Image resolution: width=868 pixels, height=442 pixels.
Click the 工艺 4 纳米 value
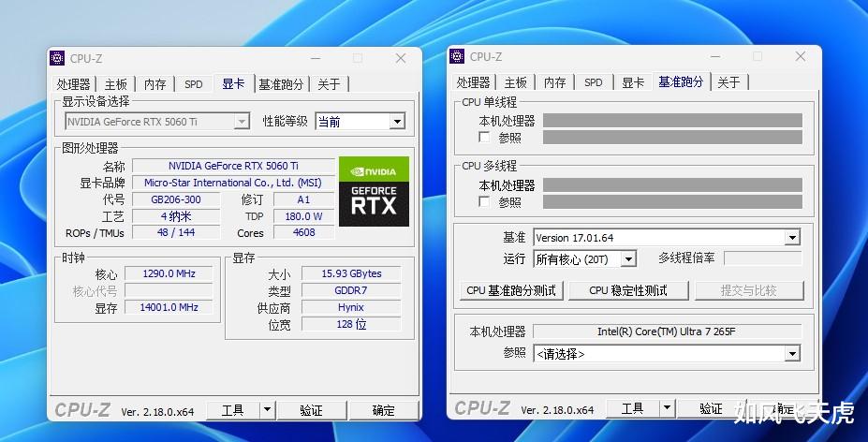pos(176,216)
